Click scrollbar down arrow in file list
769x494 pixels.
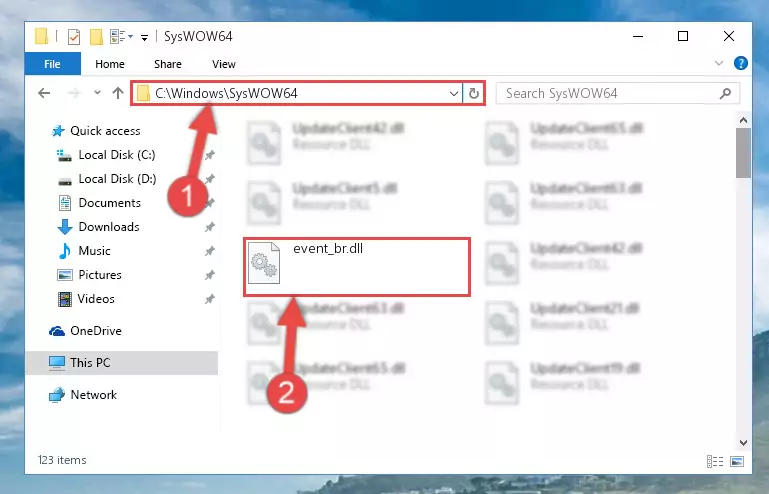coord(743,443)
